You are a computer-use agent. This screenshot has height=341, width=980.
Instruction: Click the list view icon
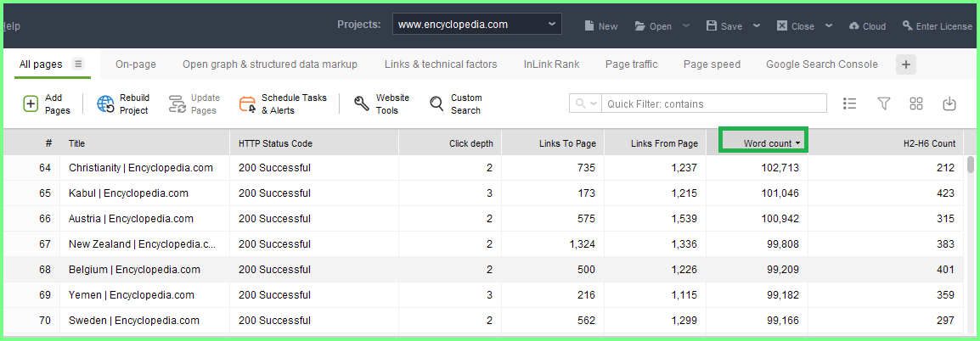pyautogui.click(x=849, y=103)
